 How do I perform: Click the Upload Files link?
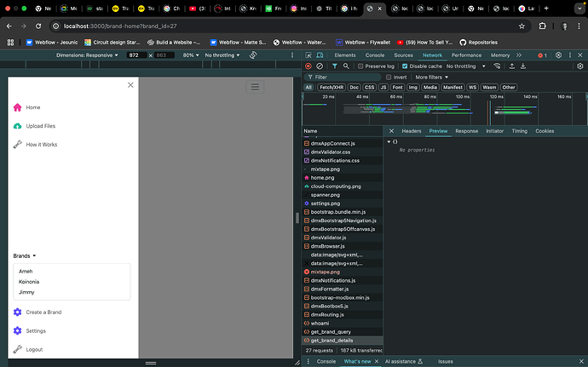click(x=41, y=126)
